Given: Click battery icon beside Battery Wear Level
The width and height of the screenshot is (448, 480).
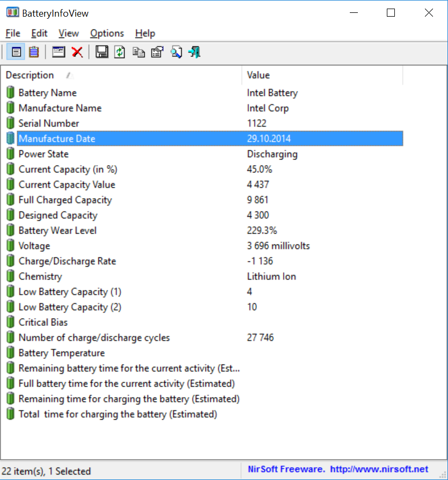Looking at the screenshot, I should (10, 230).
